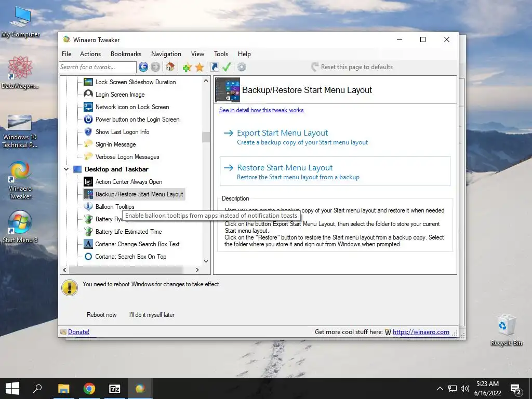532x399 pixels.
Task: Click Export Start Menu Layout
Action: point(335,137)
